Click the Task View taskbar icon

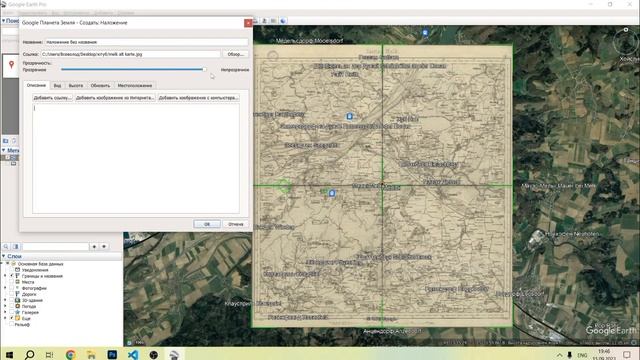[x=49, y=355]
